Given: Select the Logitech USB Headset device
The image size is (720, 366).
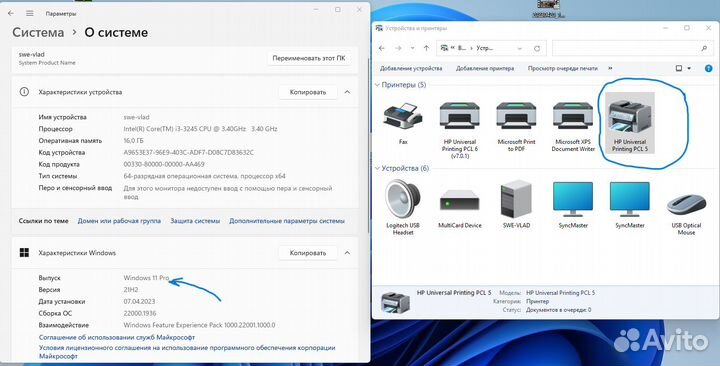Looking at the screenshot, I should click(x=403, y=208).
